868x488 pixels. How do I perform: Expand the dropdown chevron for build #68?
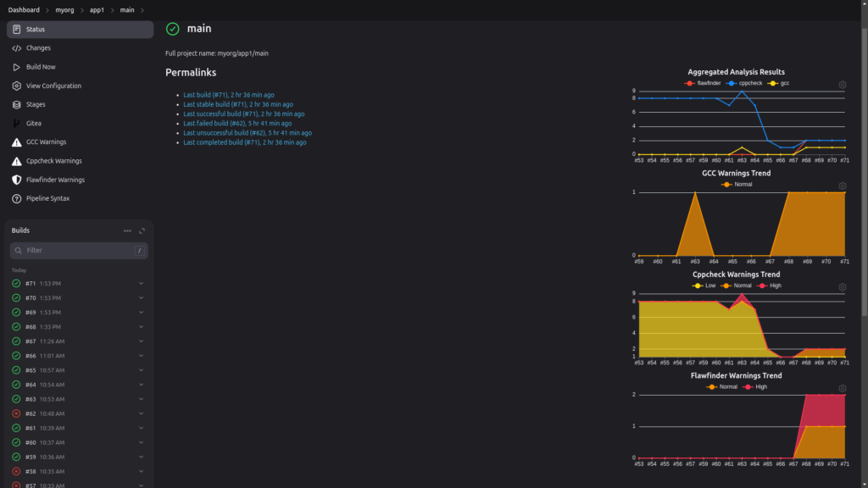point(142,326)
